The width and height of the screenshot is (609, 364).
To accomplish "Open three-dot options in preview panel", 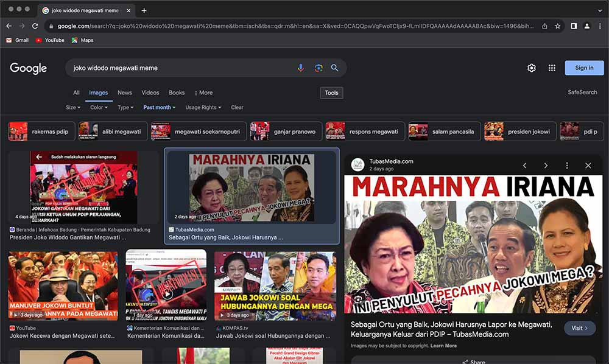I will (567, 166).
